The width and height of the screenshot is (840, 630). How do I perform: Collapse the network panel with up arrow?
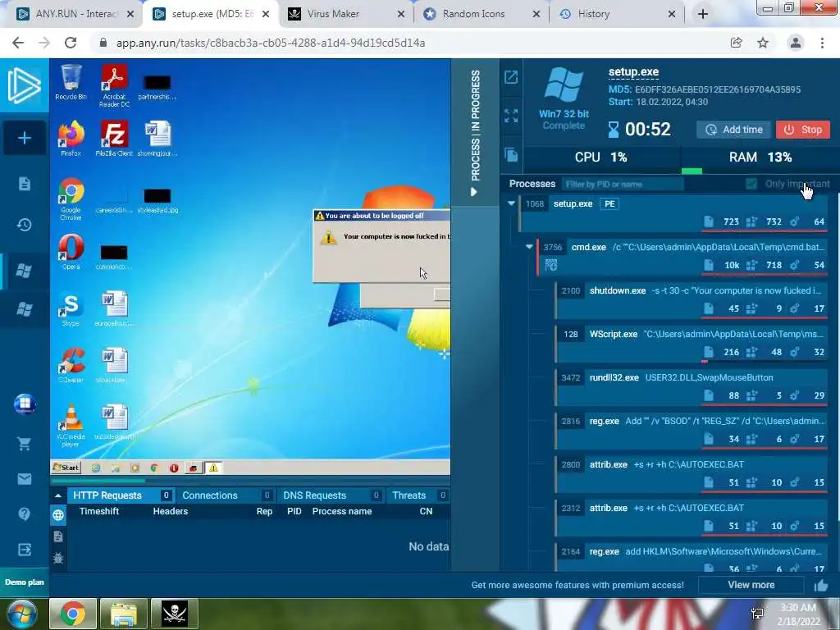58,495
